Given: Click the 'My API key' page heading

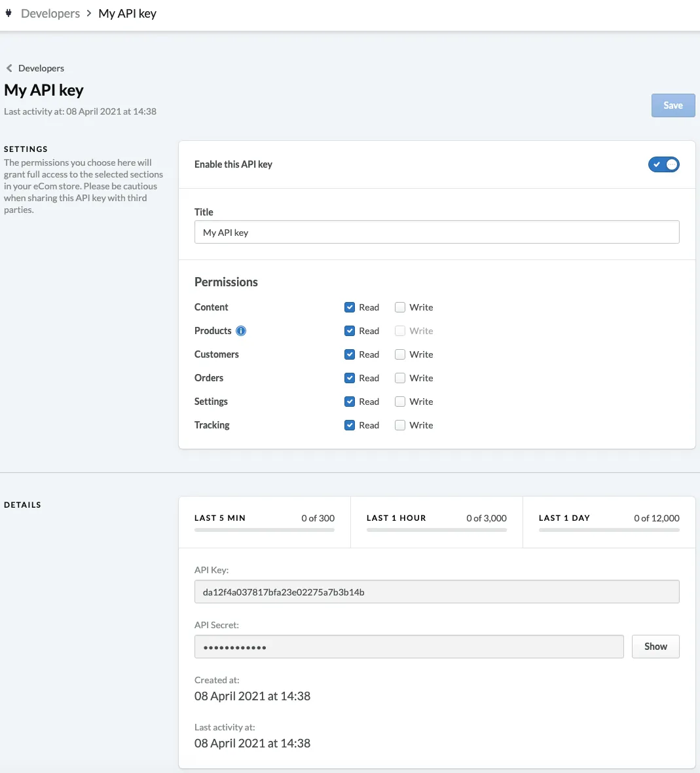Looking at the screenshot, I should [44, 90].
